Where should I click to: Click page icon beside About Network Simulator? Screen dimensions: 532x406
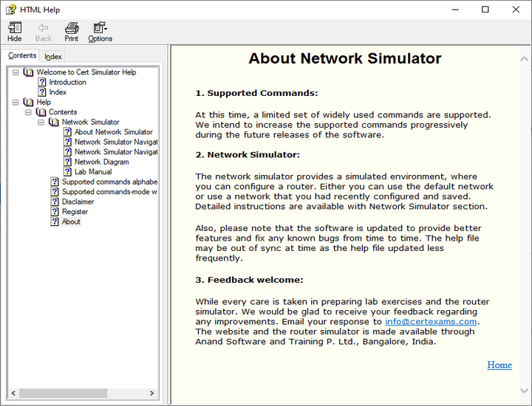click(67, 132)
